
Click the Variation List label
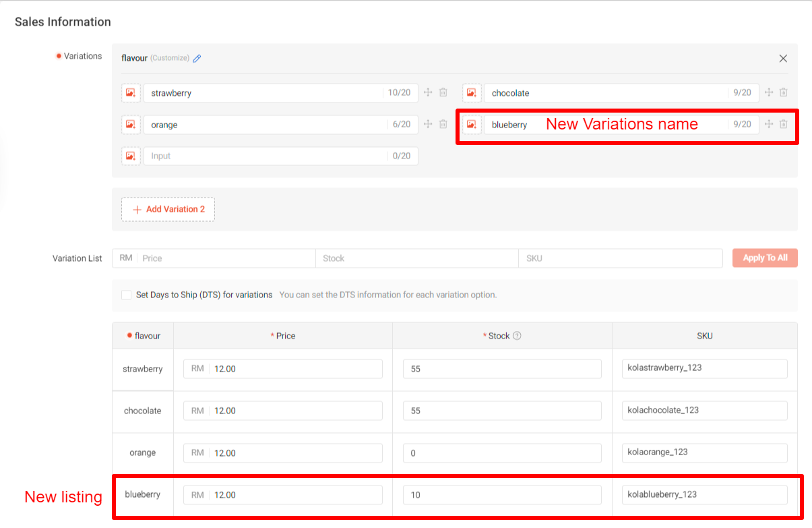[77, 258]
